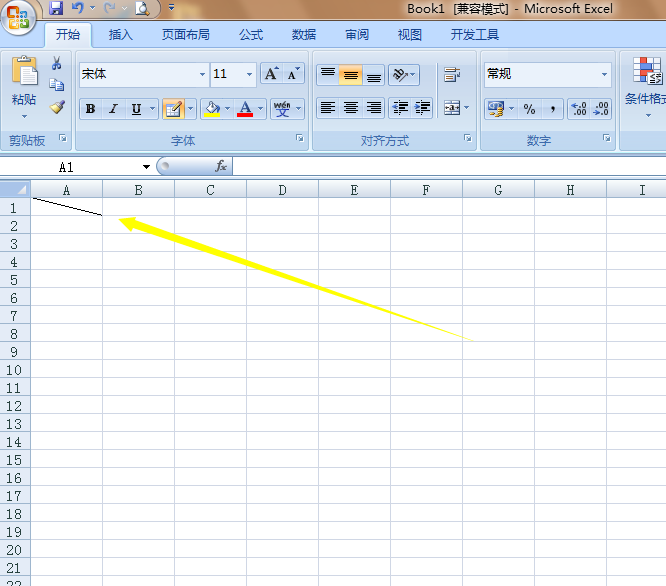The width and height of the screenshot is (666, 586).
Task: Decrease font size
Action: (293, 74)
